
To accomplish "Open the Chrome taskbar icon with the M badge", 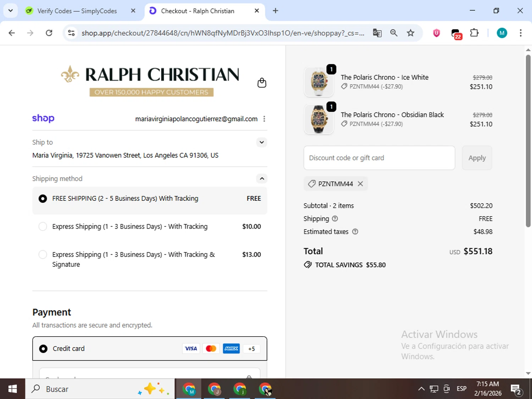I will click(x=189, y=389).
